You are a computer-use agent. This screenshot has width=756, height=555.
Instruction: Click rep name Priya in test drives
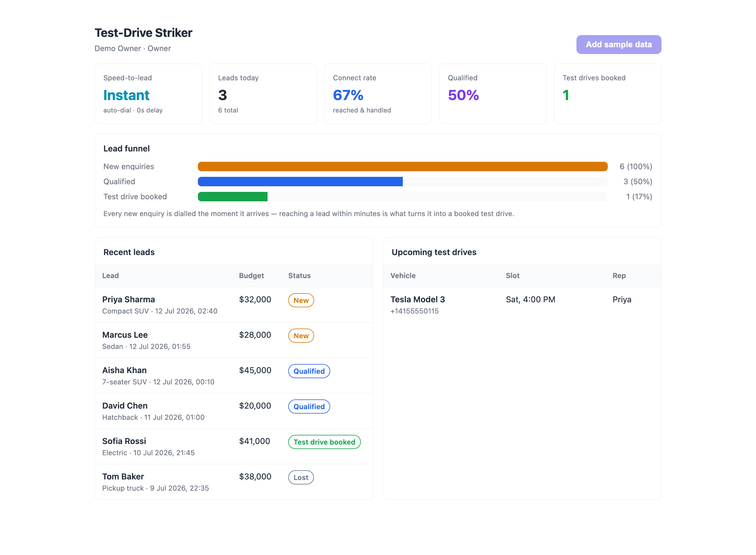click(x=622, y=299)
